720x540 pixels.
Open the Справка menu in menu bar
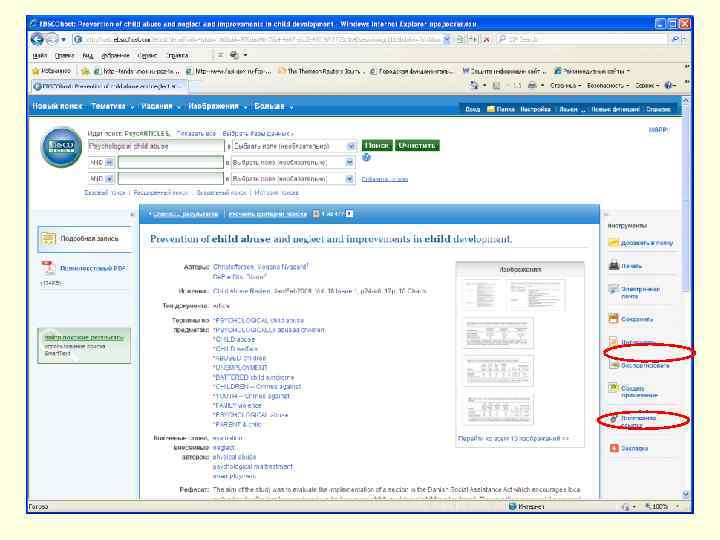click(178, 56)
